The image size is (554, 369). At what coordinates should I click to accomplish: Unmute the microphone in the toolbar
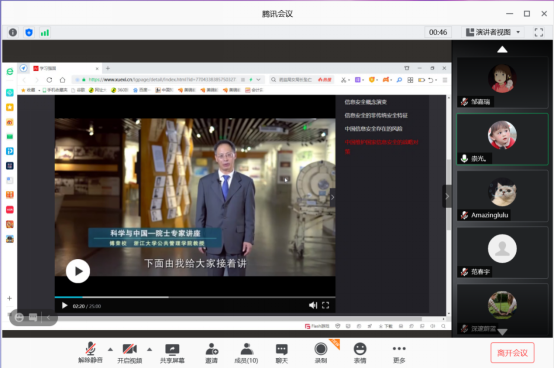[90, 353]
